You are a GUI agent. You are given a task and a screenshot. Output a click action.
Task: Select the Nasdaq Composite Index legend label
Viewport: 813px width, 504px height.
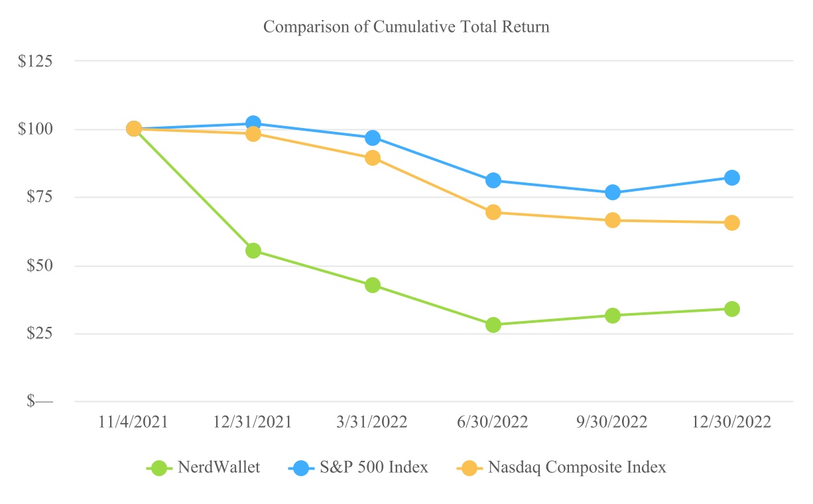point(577,468)
